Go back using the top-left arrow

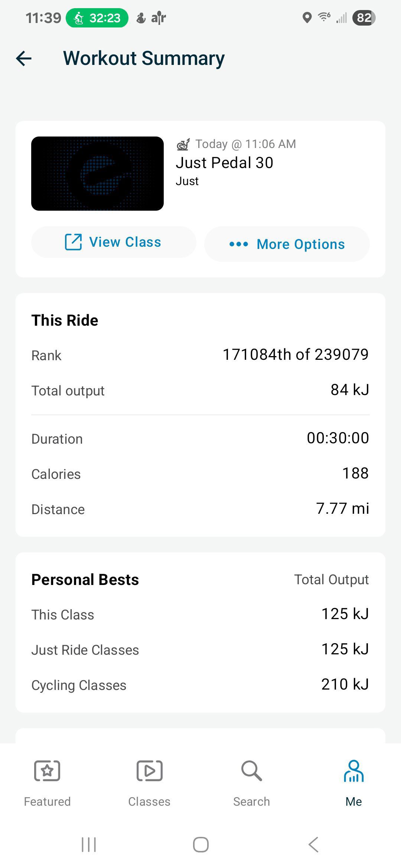click(x=24, y=58)
